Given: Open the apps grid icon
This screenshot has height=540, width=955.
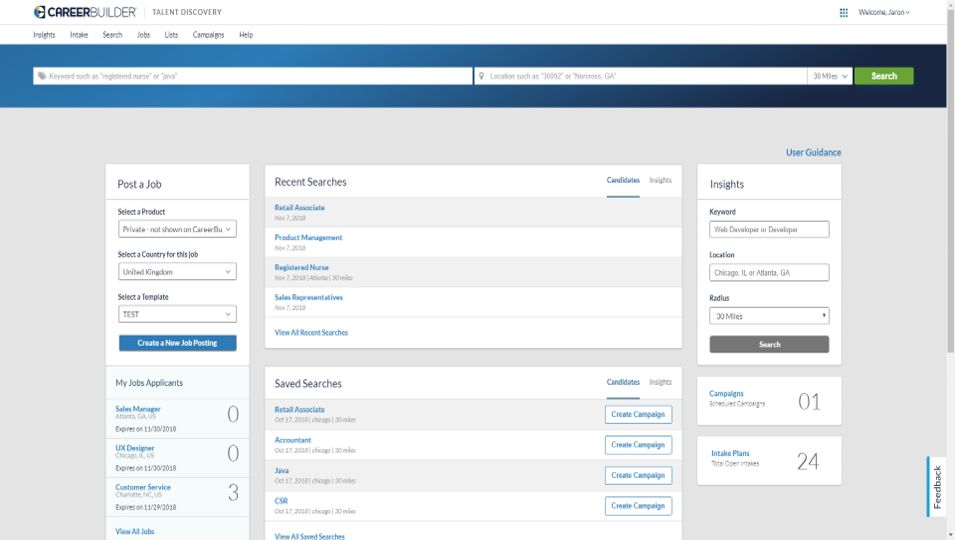Looking at the screenshot, I should click(843, 13).
